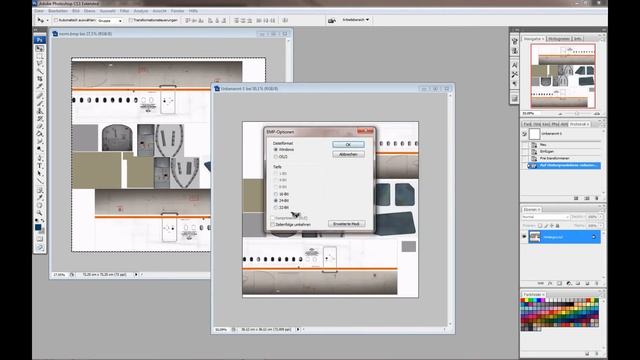This screenshot has height=360, width=640.
Task: Select the Shape tool
Action: tap(40, 181)
